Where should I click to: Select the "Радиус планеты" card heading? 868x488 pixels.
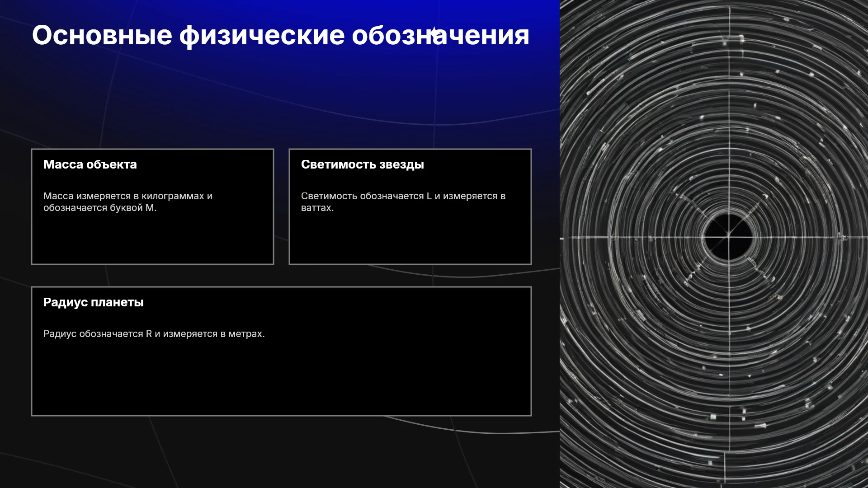[94, 302]
